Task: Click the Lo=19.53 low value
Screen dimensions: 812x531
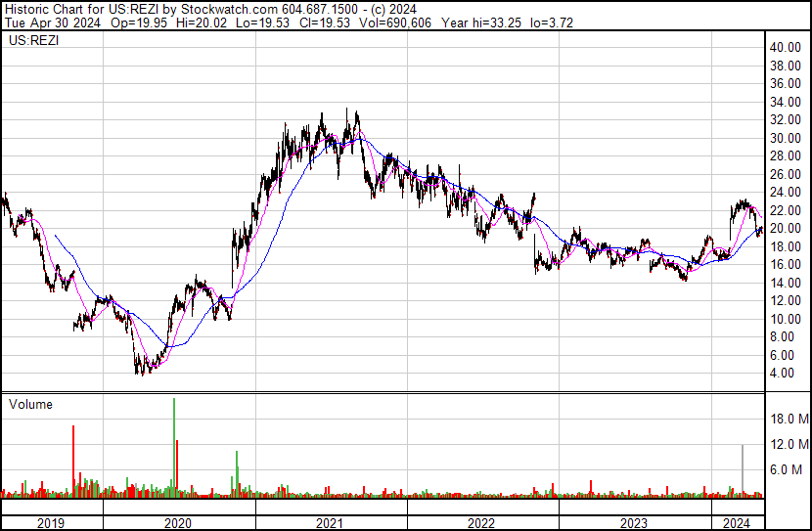Action: tap(262, 22)
